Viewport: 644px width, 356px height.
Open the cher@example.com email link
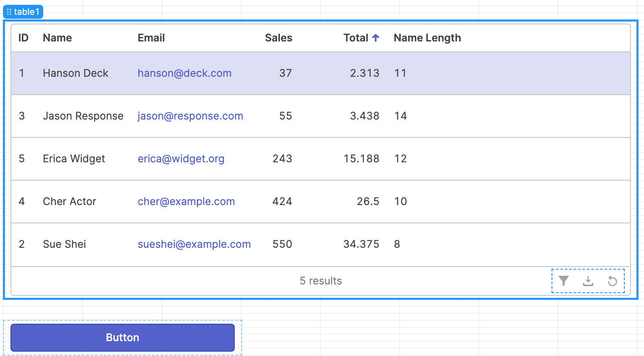[x=186, y=202]
